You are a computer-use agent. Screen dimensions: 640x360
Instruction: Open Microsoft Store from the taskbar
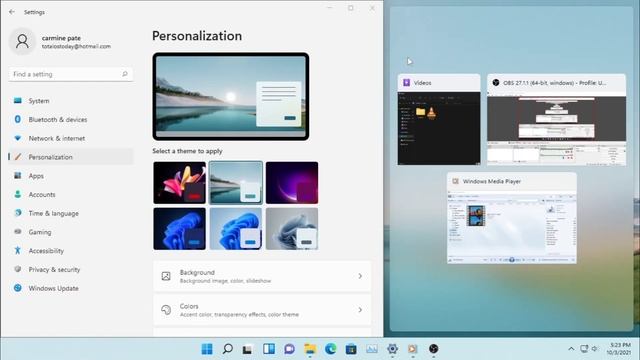pos(351,349)
